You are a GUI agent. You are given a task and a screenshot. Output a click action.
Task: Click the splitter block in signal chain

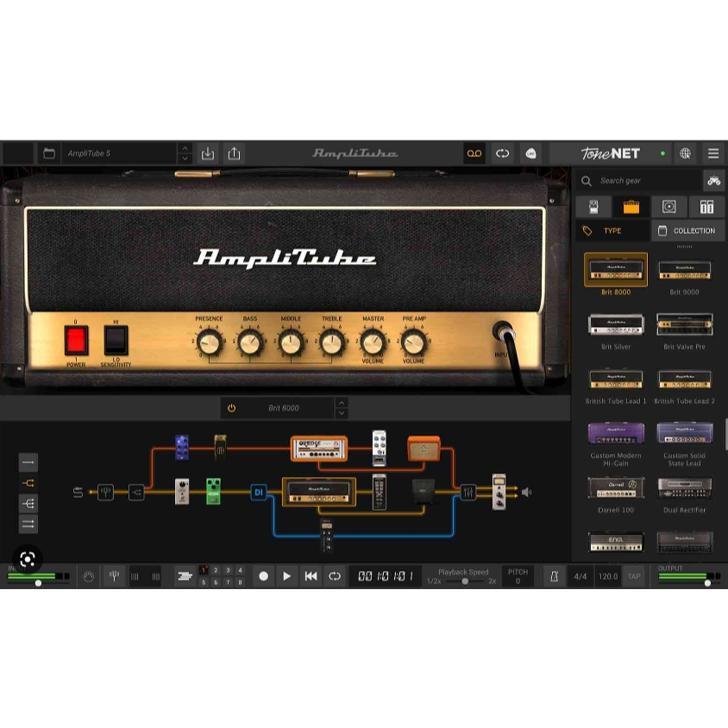(x=136, y=492)
